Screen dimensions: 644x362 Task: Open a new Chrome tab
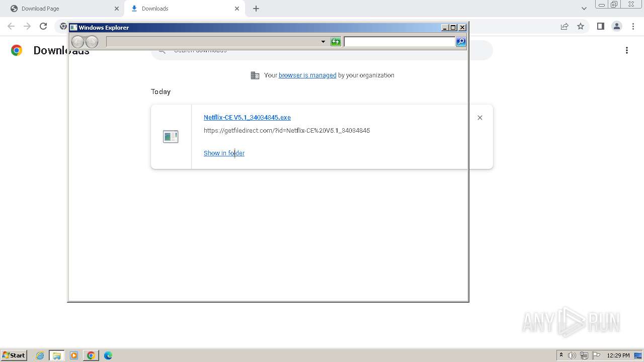point(256,9)
